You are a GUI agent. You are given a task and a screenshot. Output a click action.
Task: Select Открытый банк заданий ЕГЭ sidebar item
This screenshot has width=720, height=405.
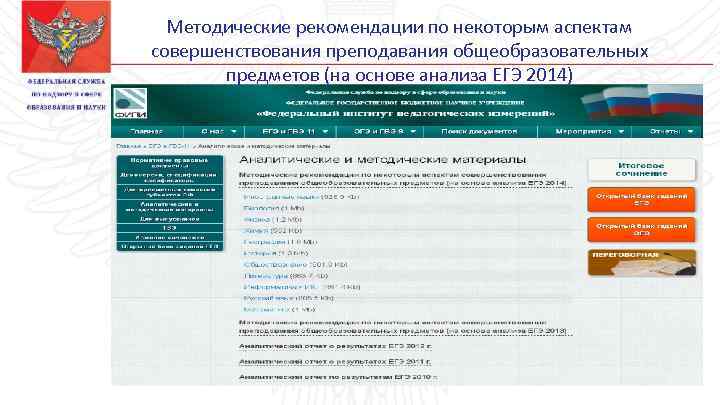pyautogui.click(x=169, y=247)
